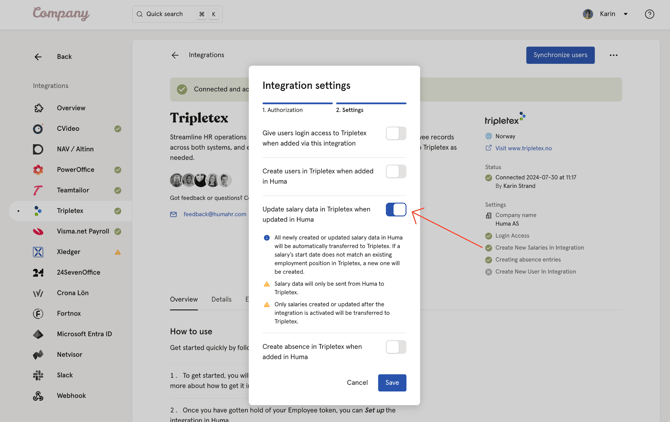670x422 pixels.
Task: Click the Login Access setting row
Action: point(512,236)
